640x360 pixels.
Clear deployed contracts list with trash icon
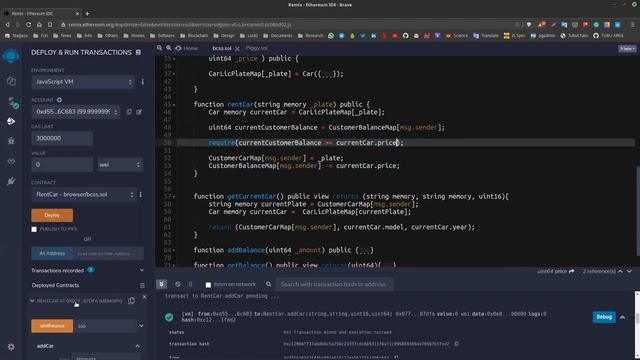[142, 285]
